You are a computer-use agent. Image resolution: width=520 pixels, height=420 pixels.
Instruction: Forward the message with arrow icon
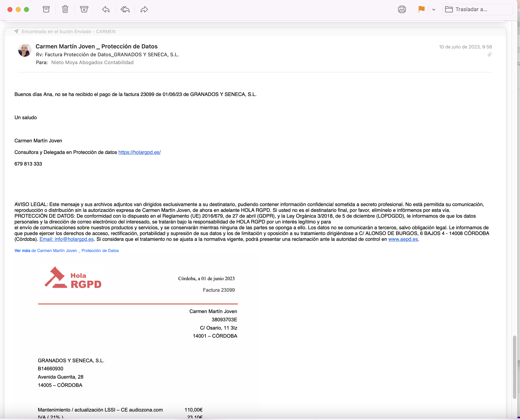[144, 10]
